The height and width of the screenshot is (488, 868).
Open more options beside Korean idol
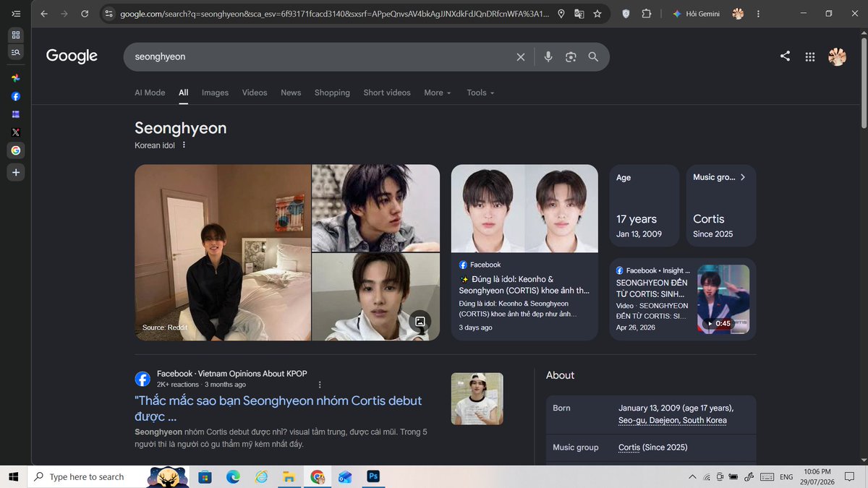click(184, 145)
